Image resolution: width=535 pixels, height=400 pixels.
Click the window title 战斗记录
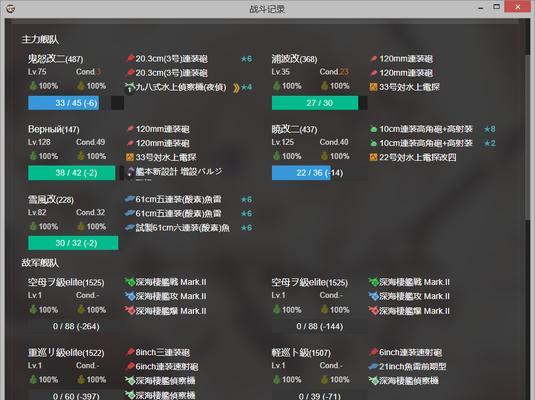coord(267,9)
